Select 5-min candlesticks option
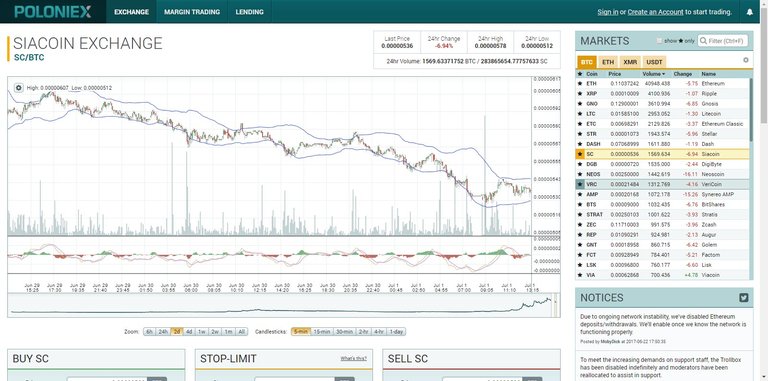768x381 pixels. tap(301, 332)
